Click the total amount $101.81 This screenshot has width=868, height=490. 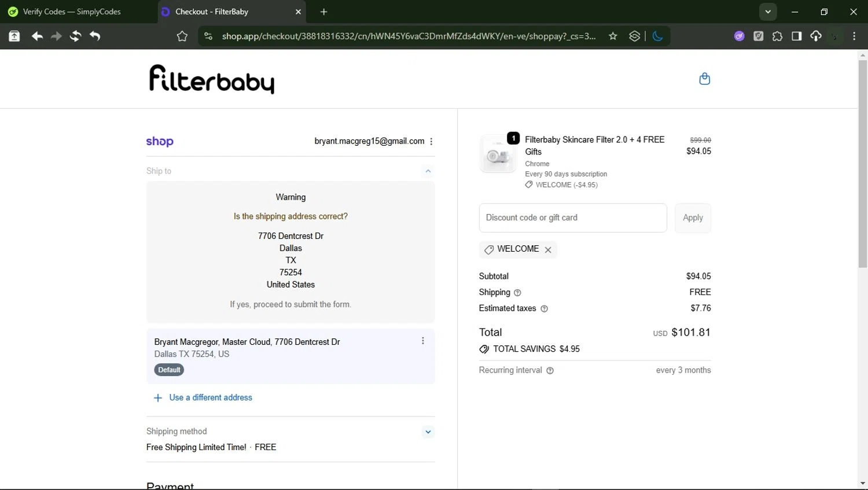691,333
